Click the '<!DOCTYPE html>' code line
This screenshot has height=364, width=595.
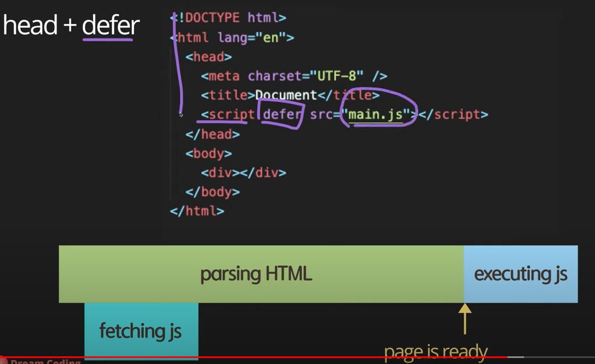click(x=228, y=18)
